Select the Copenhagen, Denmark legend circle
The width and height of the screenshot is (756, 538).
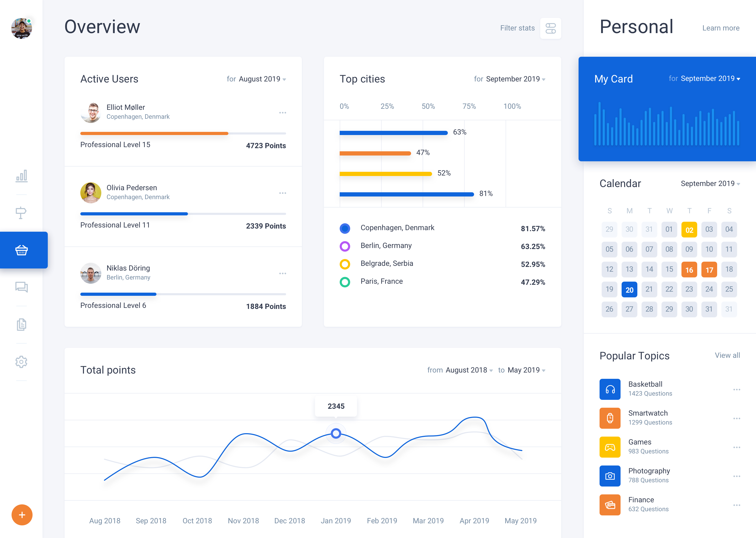pos(345,228)
